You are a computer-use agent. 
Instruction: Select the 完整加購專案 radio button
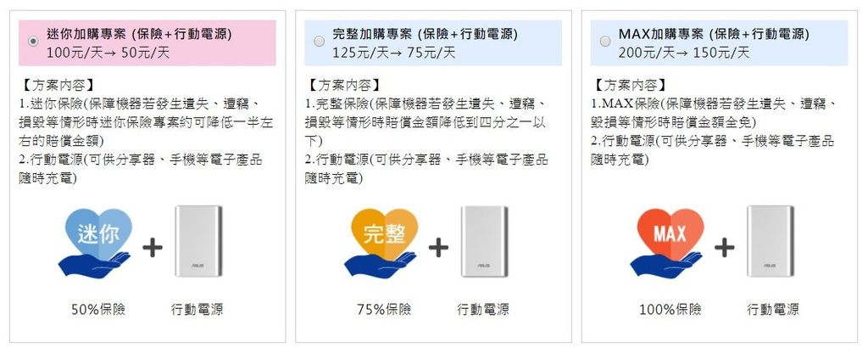[320, 42]
